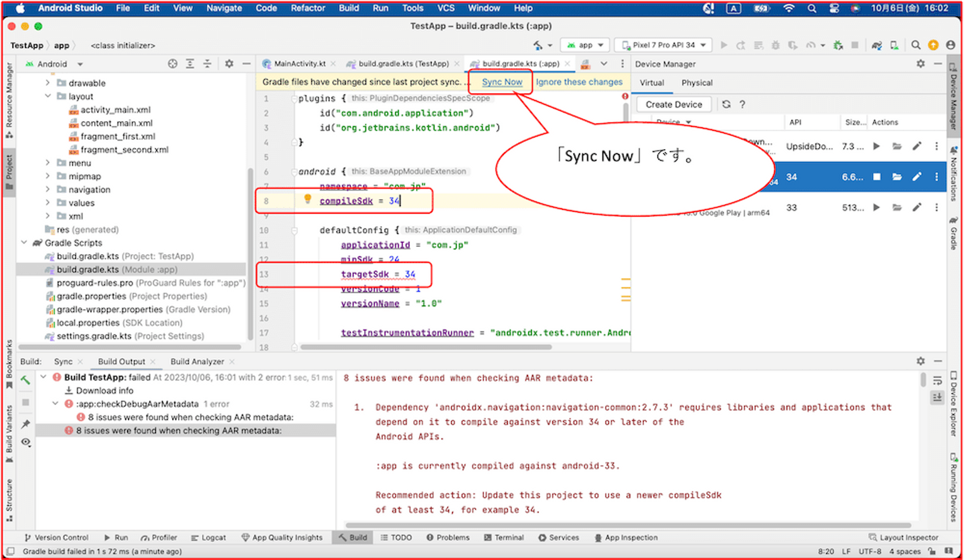Toggle the soft-wrap icon in build output
Viewport: 964px width, 560px height.
coord(937,381)
